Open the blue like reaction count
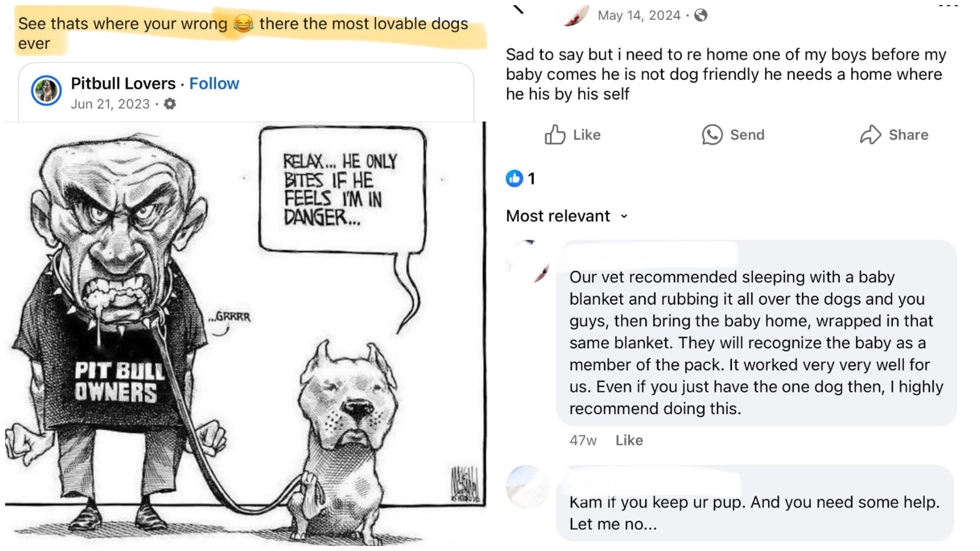Image resolution: width=980 pixels, height=551 pixels. pyautogui.click(x=520, y=178)
